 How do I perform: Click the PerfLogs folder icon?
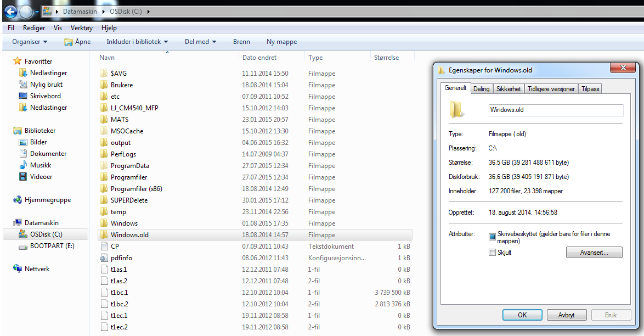104,154
